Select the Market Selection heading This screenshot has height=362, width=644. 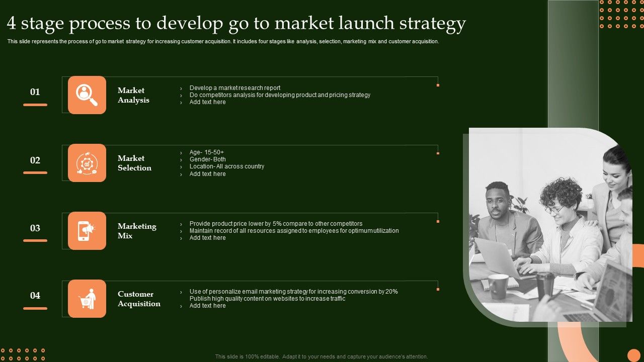[x=134, y=163]
